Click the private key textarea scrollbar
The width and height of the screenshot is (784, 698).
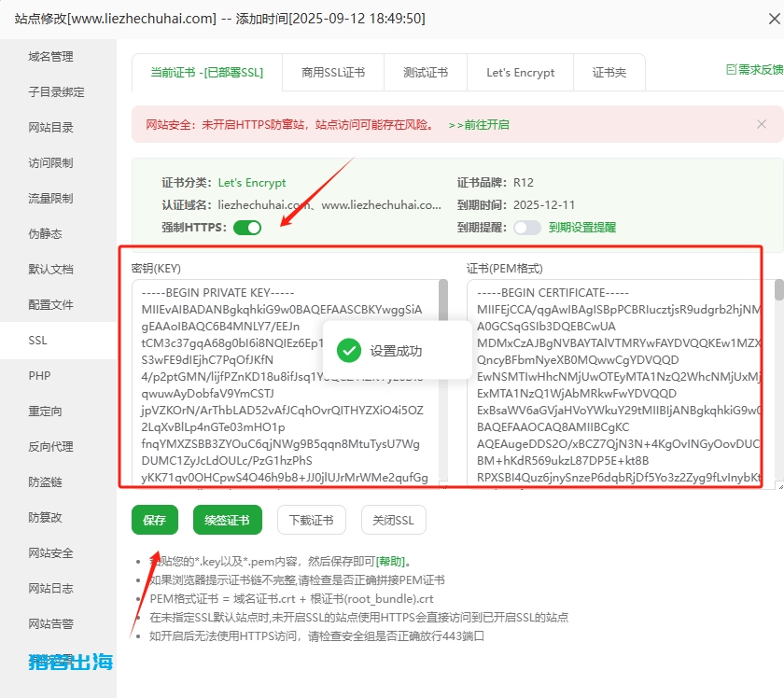(x=443, y=308)
